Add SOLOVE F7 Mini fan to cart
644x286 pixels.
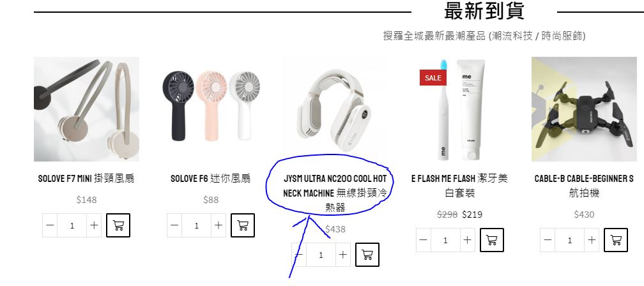(x=118, y=225)
